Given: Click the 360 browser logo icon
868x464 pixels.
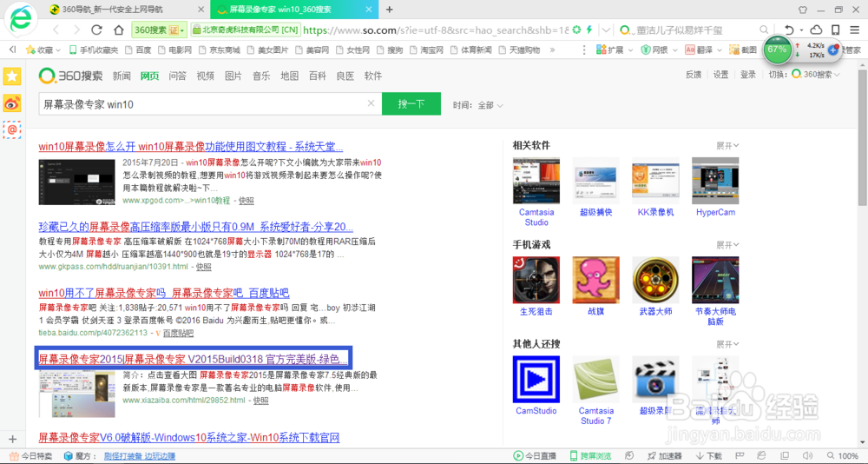Looking at the screenshot, I should (x=21, y=20).
